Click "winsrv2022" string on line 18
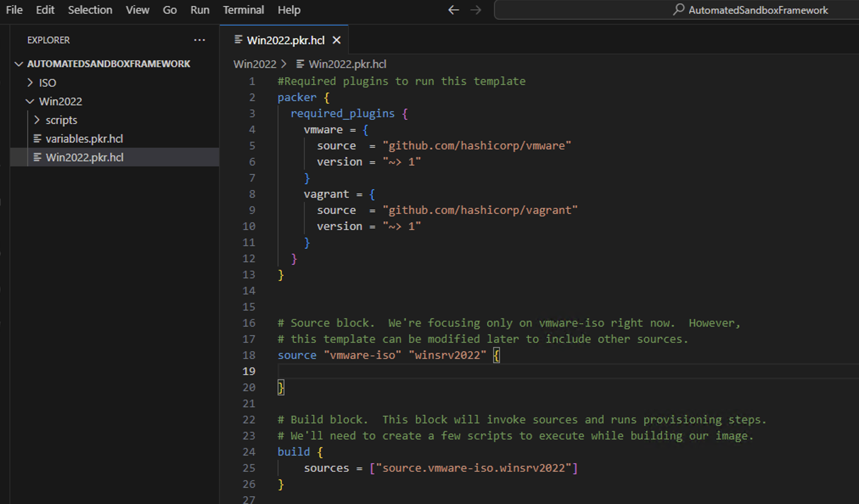The image size is (859, 504). (x=447, y=355)
